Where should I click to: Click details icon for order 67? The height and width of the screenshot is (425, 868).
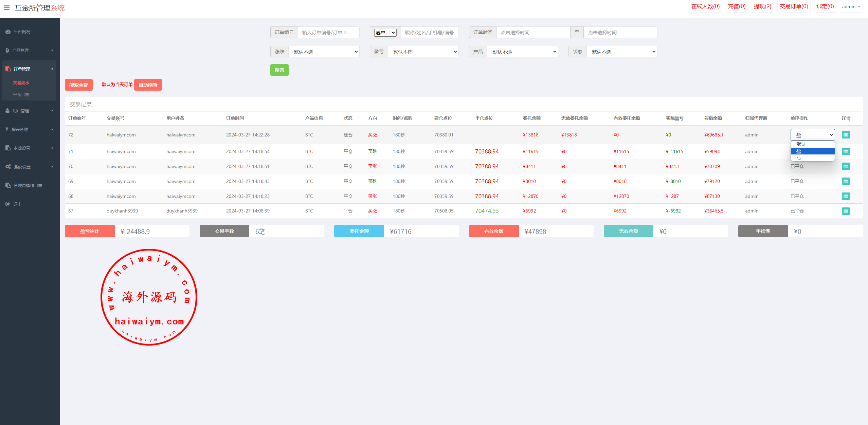(x=846, y=211)
